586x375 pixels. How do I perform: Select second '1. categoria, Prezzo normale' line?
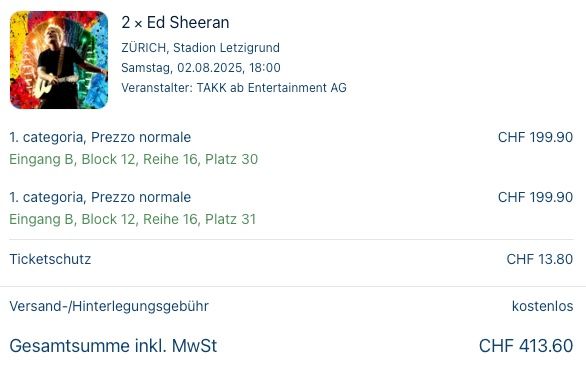tap(100, 197)
